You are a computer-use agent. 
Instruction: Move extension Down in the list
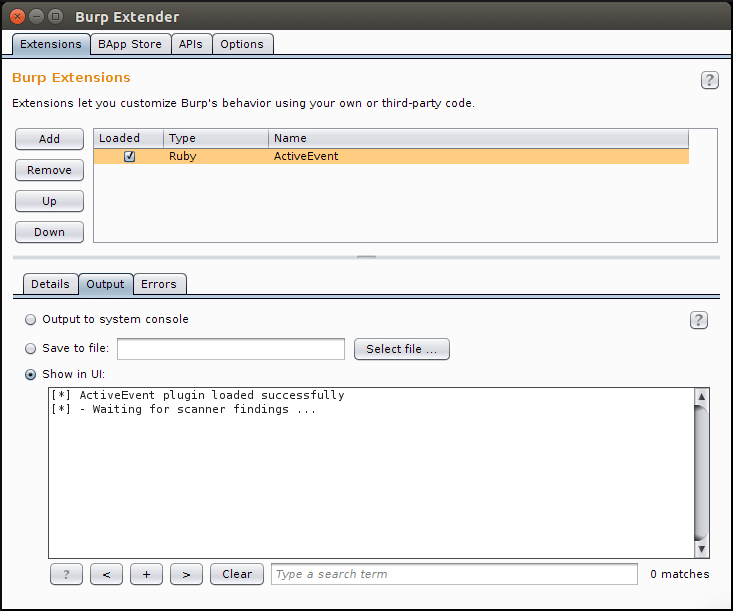point(50,232)
